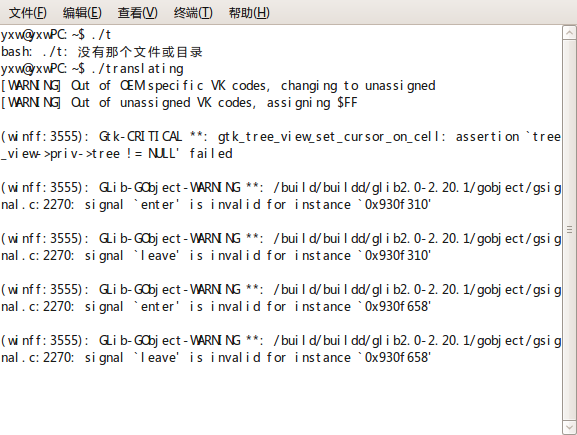Open the 编辑(E) menu
Screen dimensions: 577x435
[x=82, y=13]
